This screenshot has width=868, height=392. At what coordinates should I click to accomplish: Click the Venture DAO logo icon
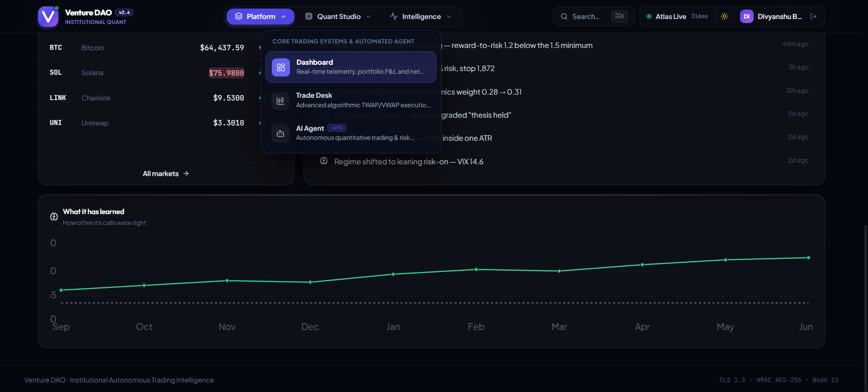(48, 17)
